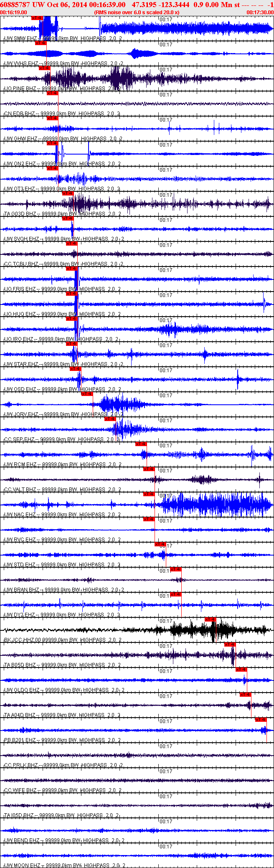The width and height of the screenshot is (274, 868).
Task: Select the red pick flag on the SEP trace
Action: pyautogui.click(x=110, y=419)
